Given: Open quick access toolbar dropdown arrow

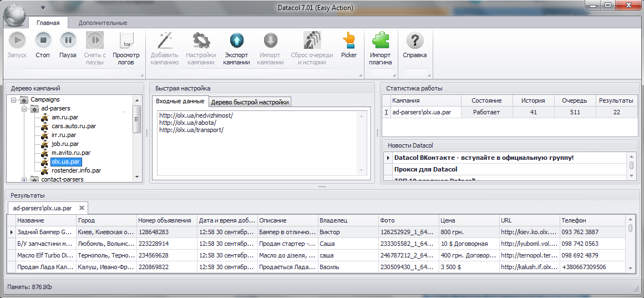Looking at the screenshot, I should tap(43, 7).
